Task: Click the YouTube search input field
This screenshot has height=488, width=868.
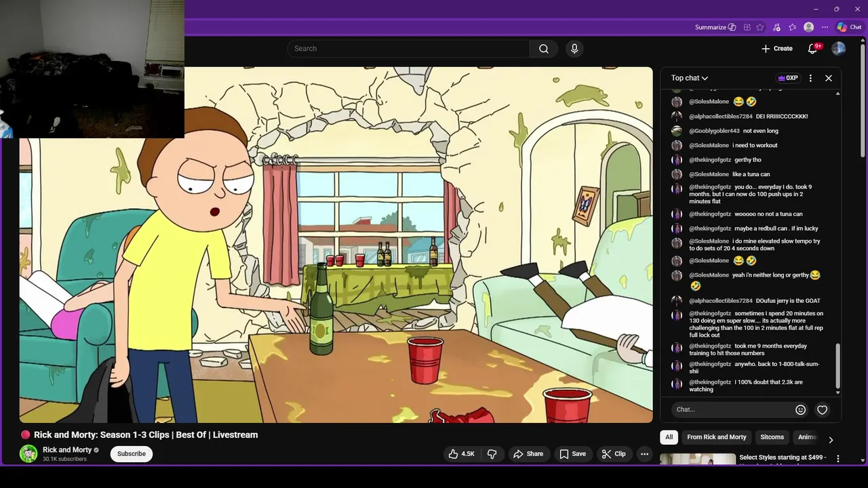Action: [x=409, y=49]
